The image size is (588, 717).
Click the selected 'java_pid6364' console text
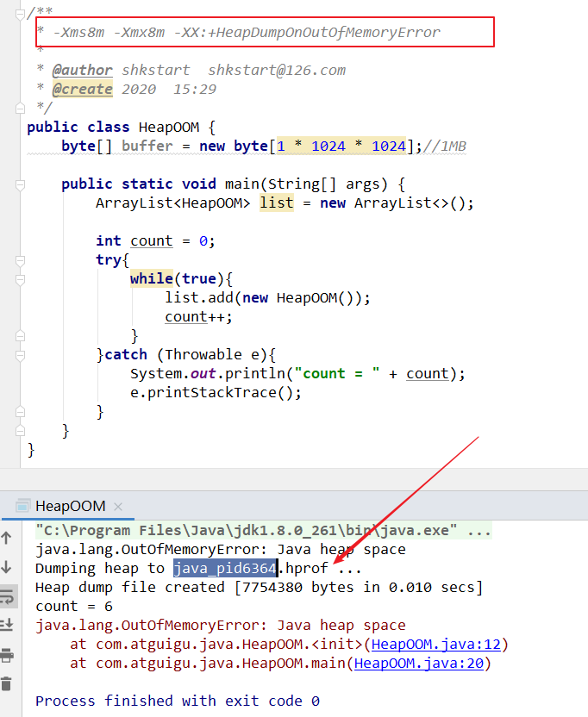coord(225,569)
